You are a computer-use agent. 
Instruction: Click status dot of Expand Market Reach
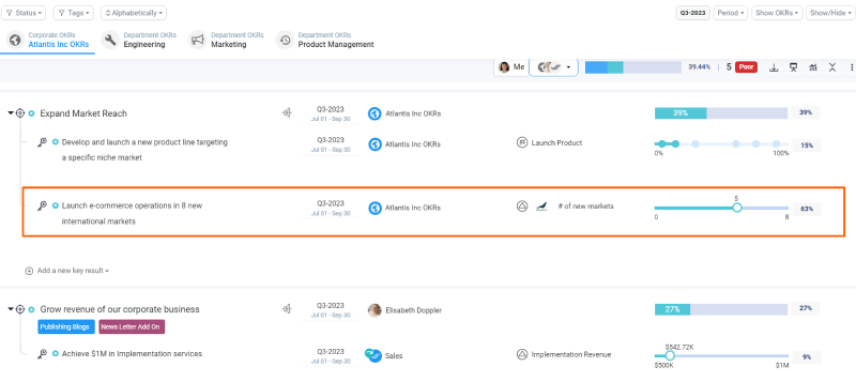[x=31, y=113]
